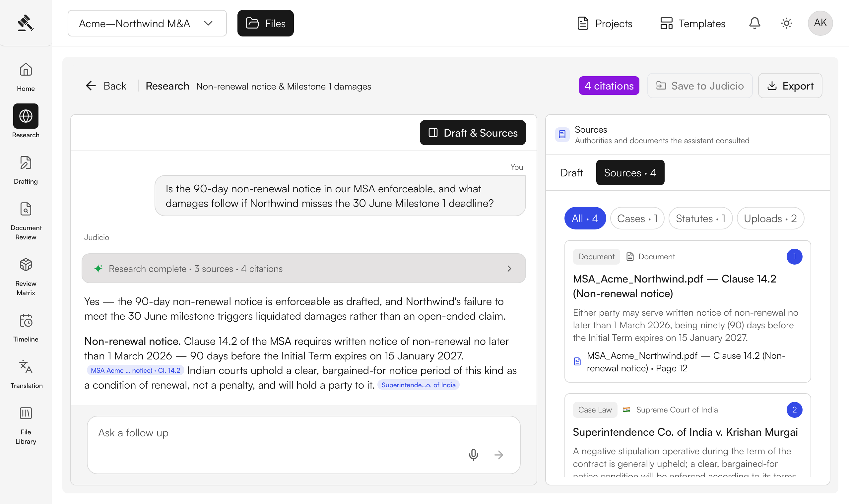Open the Drafting sidebar tool

click(26, 170)
